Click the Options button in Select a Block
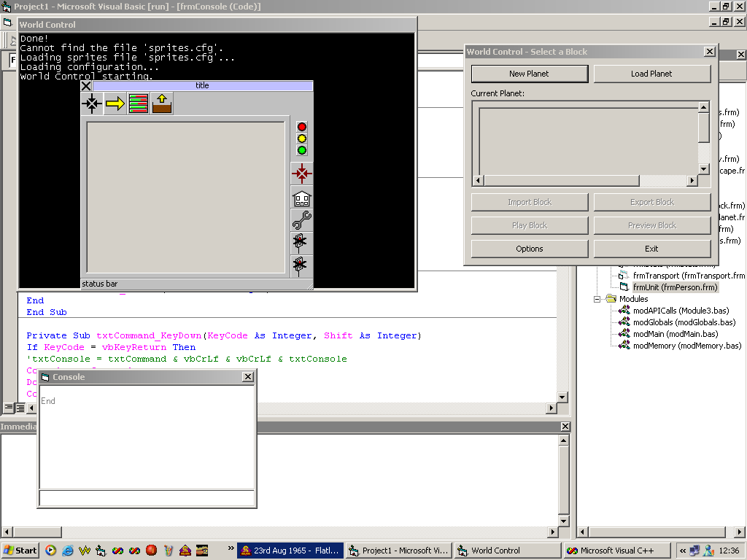The width and height of the screenshot is (747, 560). [530, 249]
